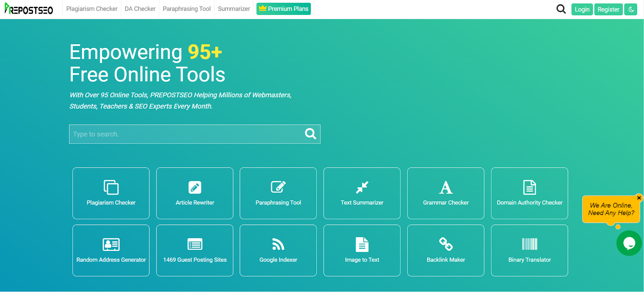Click the crown icon on Premium Plans
This screenshot has height=292, width=644.
tap(263, 8)
